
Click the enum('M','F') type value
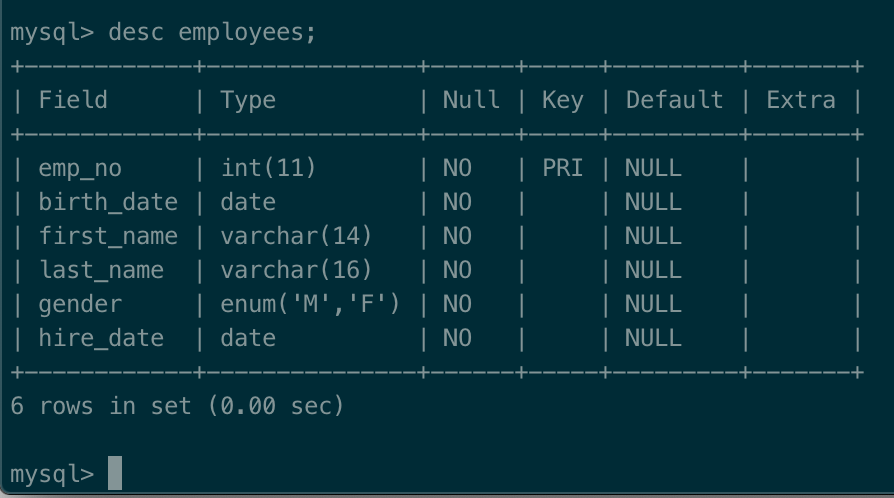(x=310, y=304)
